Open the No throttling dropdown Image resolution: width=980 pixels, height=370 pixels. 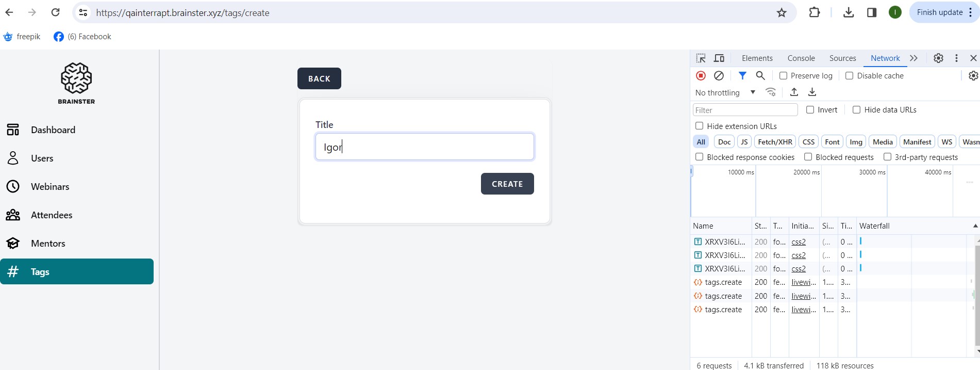pyautogui.click(x=725, y=93)
